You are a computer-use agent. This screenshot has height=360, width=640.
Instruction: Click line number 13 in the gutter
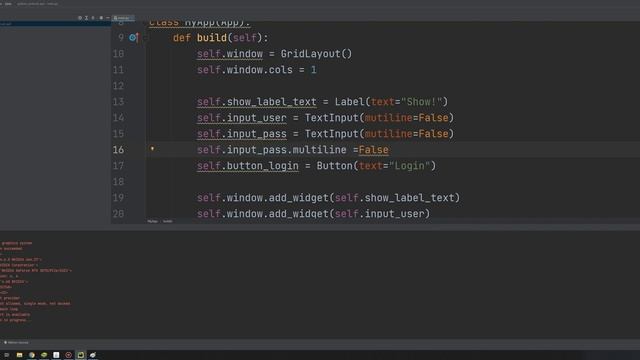tap(118, 102)
